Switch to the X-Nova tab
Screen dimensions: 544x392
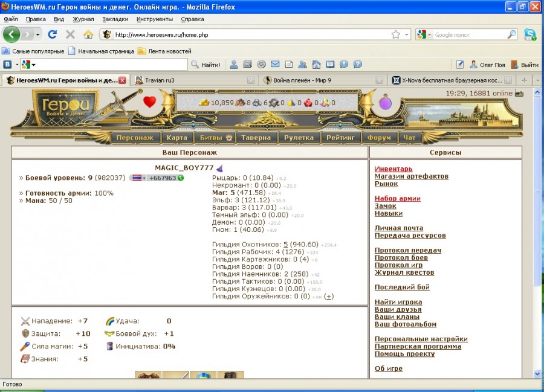[x=451, y=80]
